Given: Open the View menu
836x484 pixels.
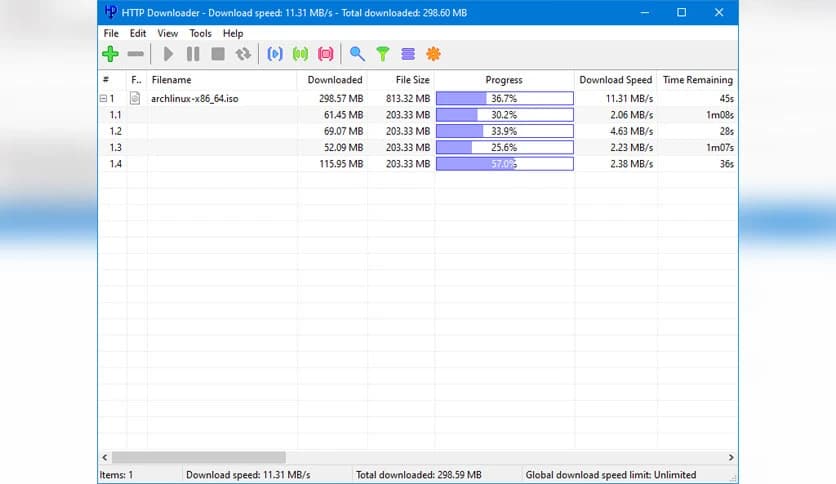Looking at the screenshot, I should [167, 33].
